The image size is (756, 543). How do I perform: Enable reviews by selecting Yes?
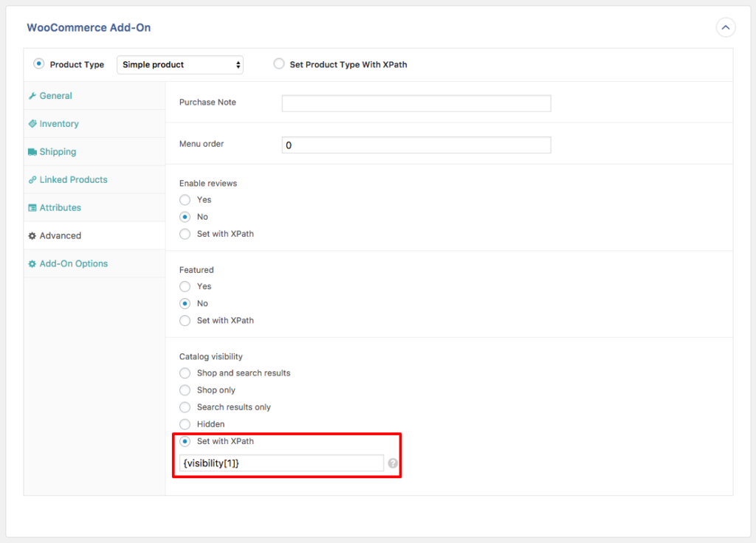[x=185, y=200]
